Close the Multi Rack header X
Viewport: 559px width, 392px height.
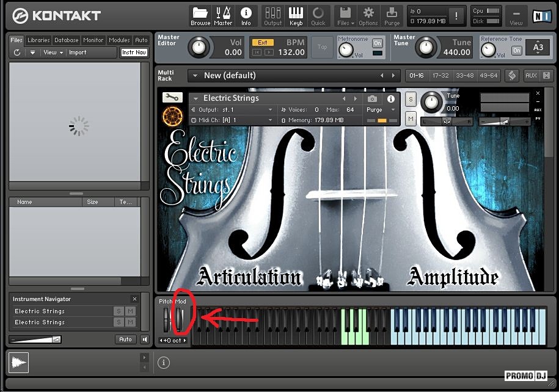[546, 76]
